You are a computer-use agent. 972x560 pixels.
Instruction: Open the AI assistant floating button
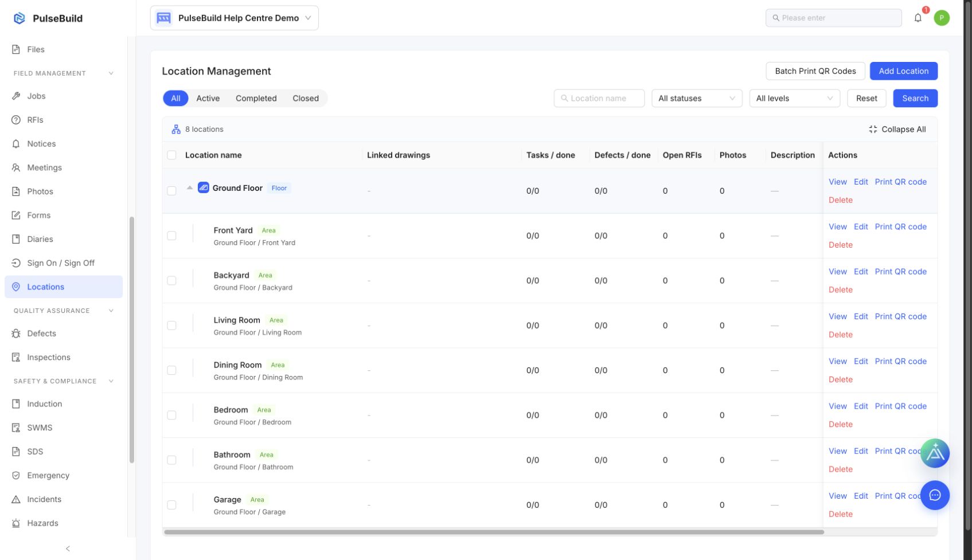point(935,453)
